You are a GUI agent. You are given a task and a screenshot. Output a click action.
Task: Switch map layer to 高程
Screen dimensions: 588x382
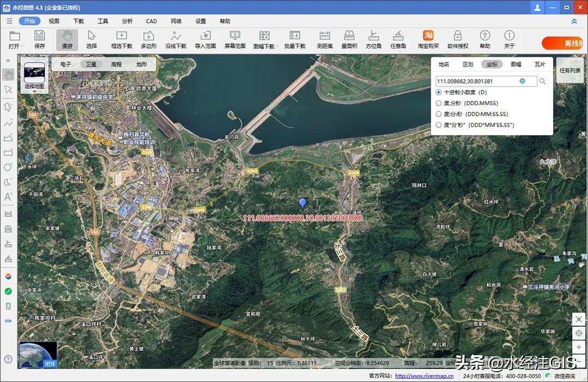[x=117, y=64]
